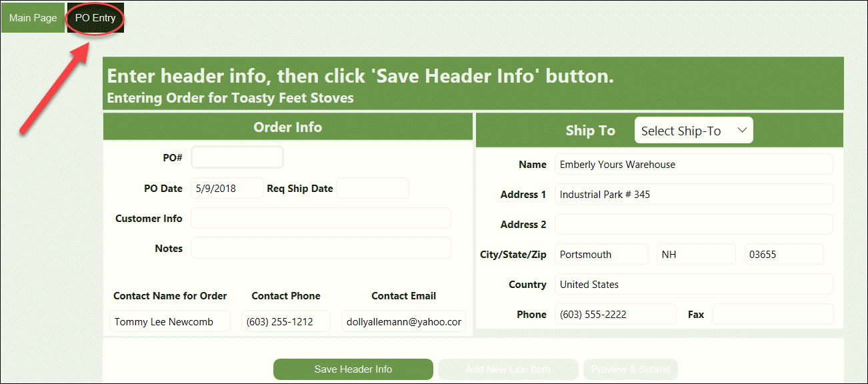
Task: Click the Save Header Info button
Action: coord(353,369)
